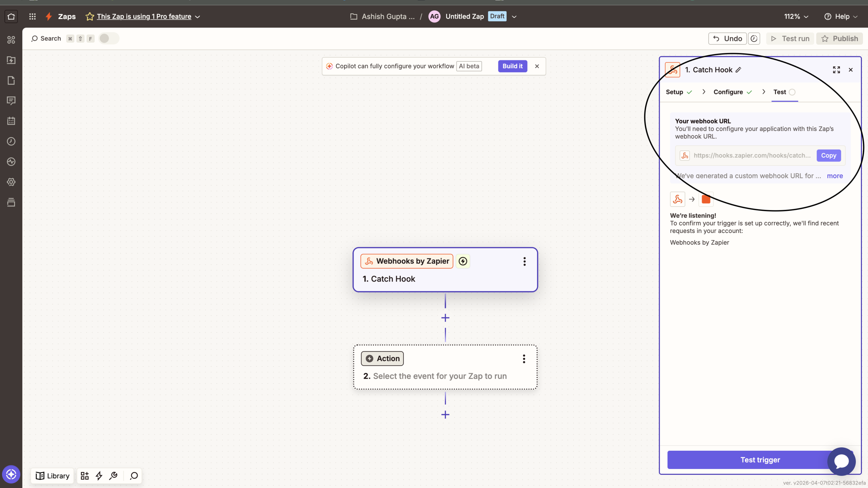Viewport: 868px width, 488px height.
Task: Open the chat support bubble
Action: 841,461
